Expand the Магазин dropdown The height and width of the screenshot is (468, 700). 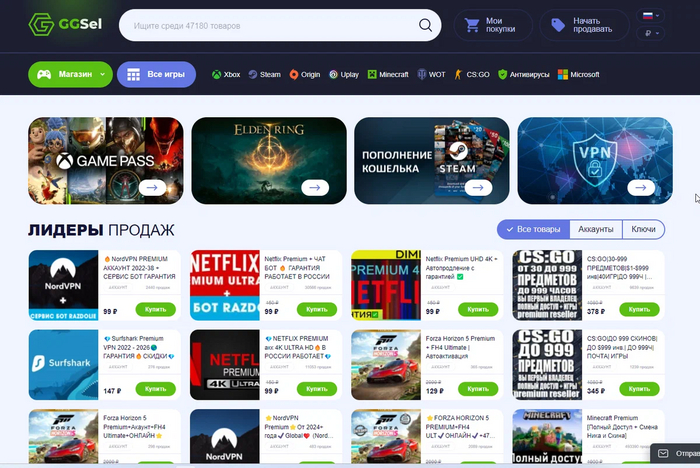(x=70, y=74)
